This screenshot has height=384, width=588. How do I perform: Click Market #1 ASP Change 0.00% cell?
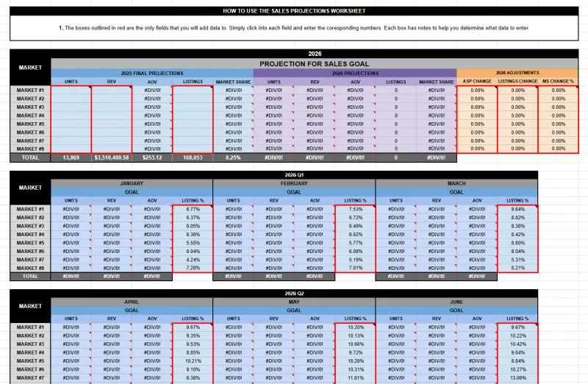point(477,90)
